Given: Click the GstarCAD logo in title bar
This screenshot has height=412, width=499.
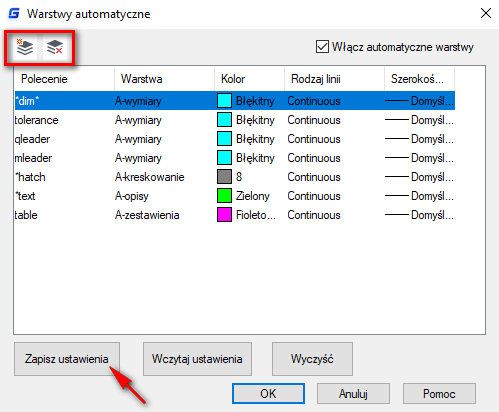Looking at the screenshot, I should (x=14, y=14).
